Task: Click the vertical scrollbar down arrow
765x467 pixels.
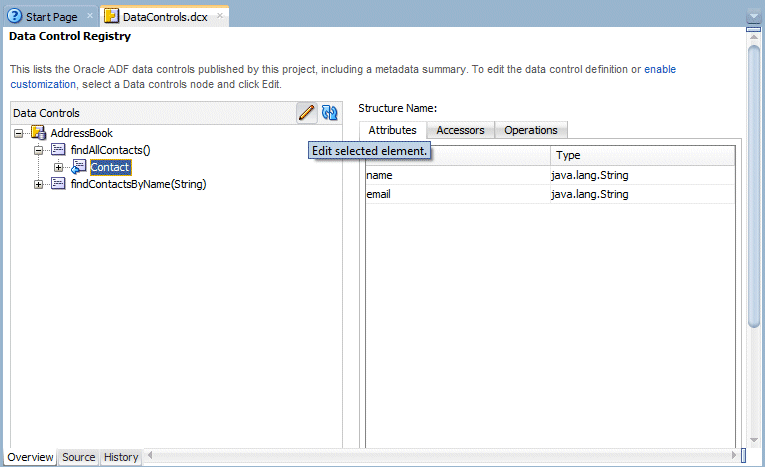Action: 754,440
